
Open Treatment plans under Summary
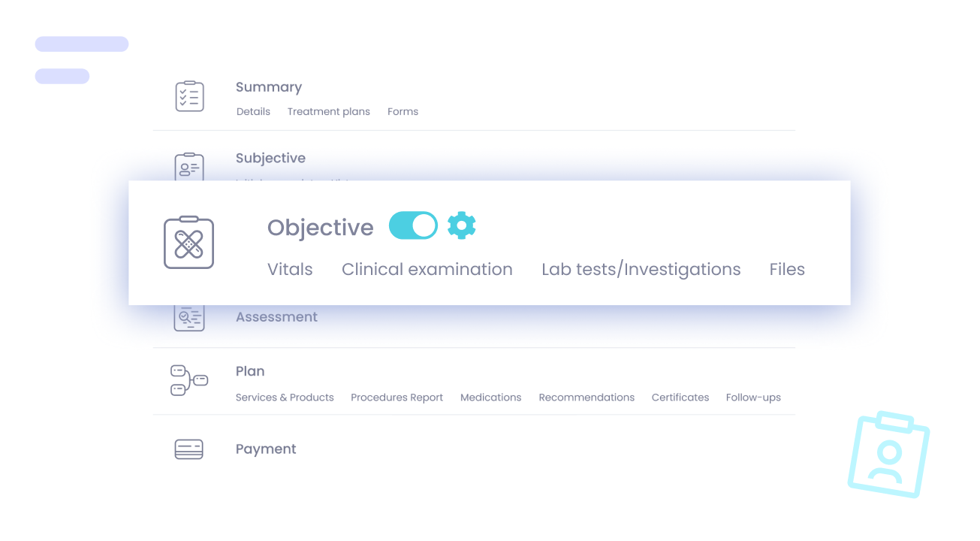coord(329,111)
